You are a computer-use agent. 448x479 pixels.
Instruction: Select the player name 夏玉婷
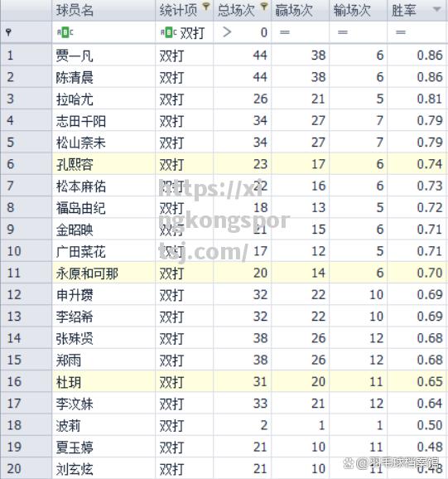pyautogui.click(x=75, y=448)
